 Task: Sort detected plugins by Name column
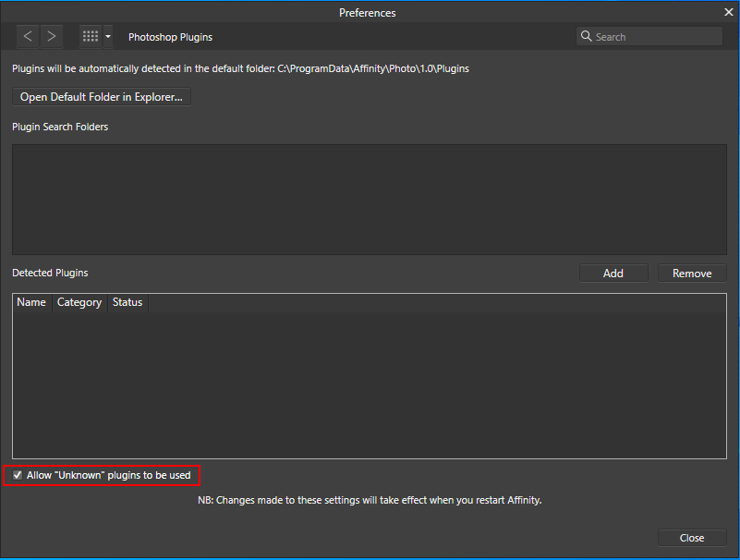(x=31, y=302)
